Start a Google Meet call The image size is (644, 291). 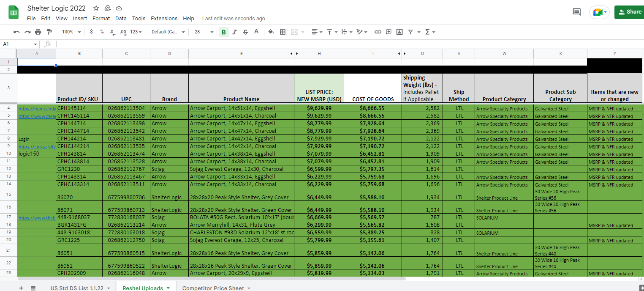coord(599,12)
